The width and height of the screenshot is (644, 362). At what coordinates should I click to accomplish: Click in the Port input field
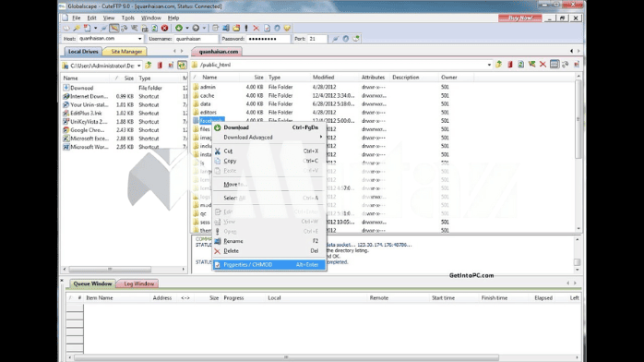pyautogui.click(x=317, y=39)
